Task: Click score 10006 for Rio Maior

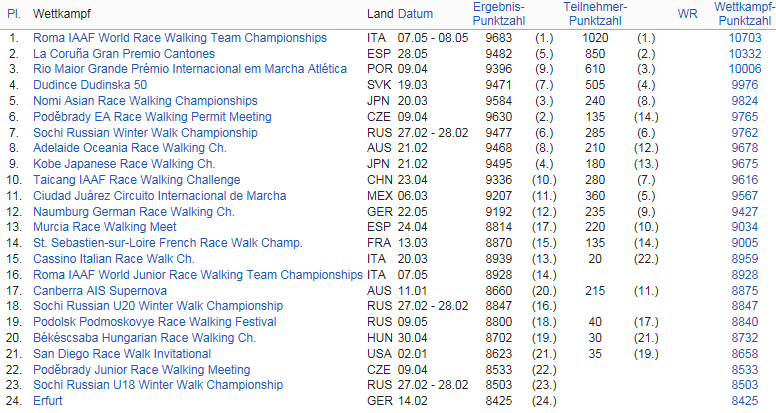Action: click(x=745, y=69)
